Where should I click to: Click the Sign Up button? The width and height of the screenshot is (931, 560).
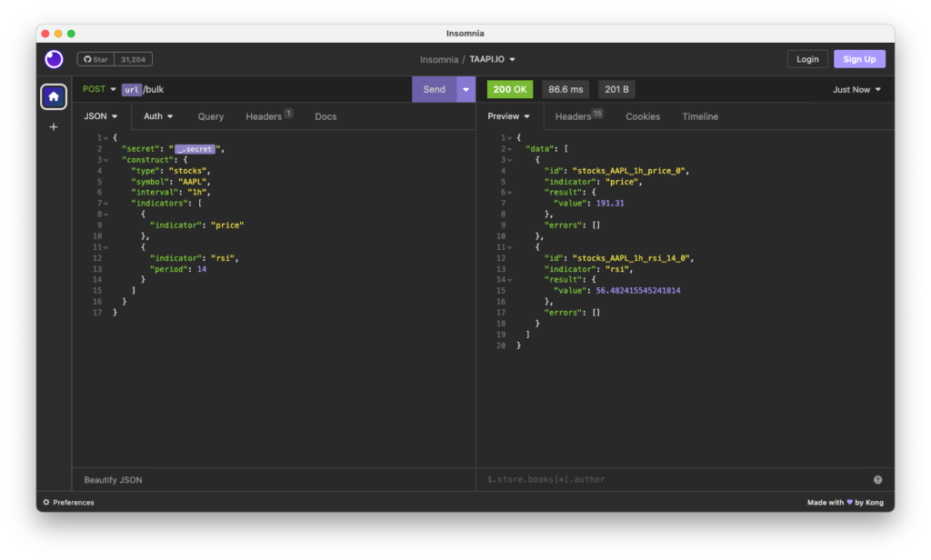pos(859,59)
